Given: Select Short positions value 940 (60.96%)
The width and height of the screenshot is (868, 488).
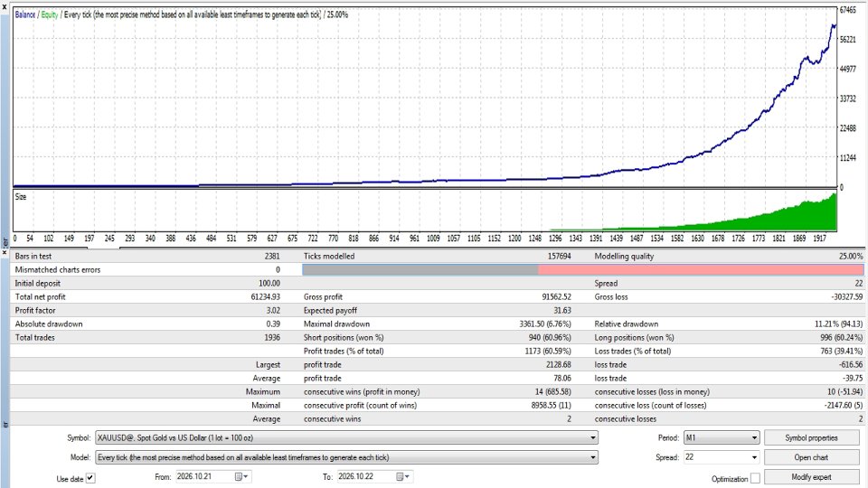Looking at the screenshot, I should (550, 337).
